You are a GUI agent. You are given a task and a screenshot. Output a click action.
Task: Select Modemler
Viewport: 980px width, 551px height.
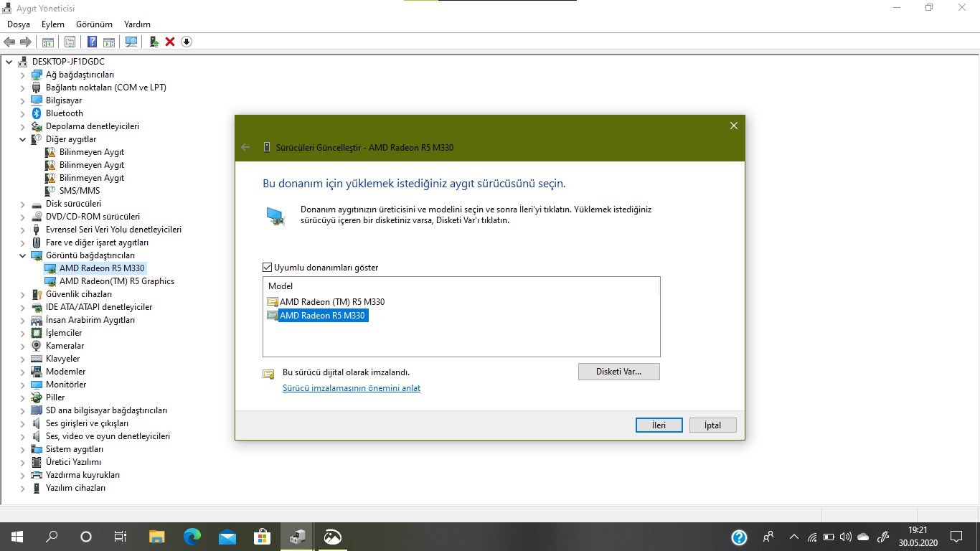[x=65, y=372]
